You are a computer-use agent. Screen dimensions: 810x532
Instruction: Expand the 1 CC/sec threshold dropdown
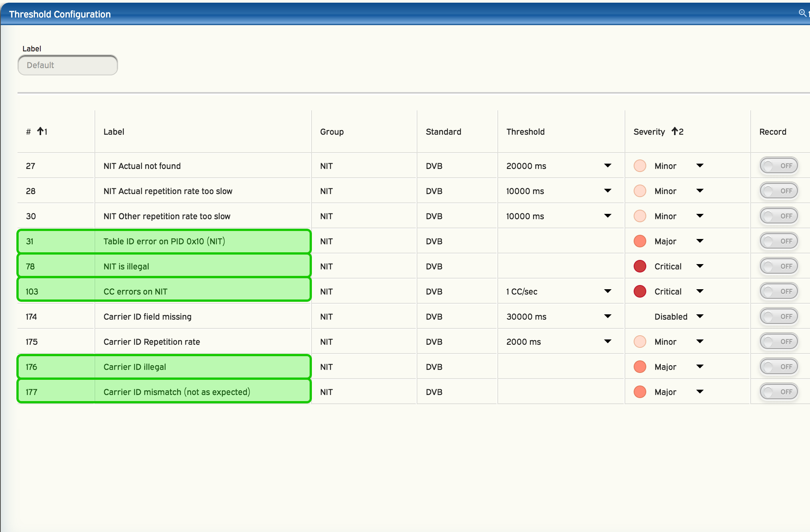pos(607,291)
